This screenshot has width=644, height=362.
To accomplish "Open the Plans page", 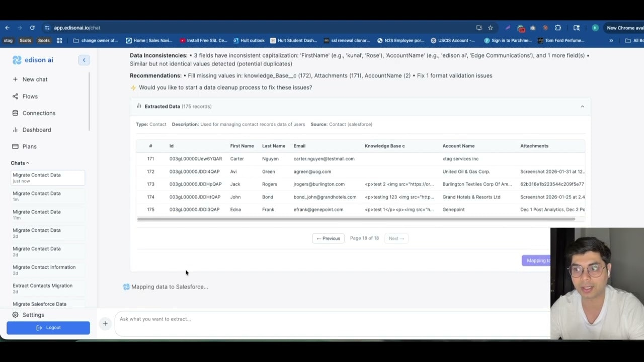I will 29,146.
